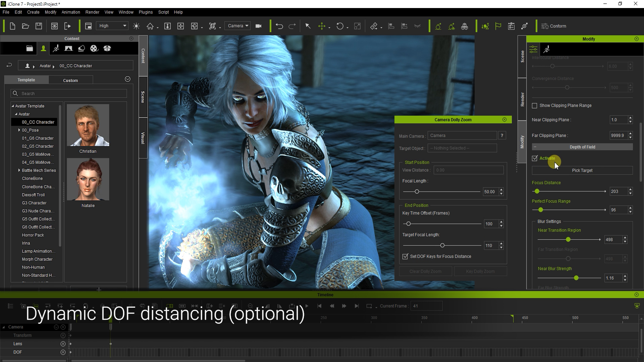644x362 pixels.
Task: Click the Pick Target button
Action: [x=582, y=170]
